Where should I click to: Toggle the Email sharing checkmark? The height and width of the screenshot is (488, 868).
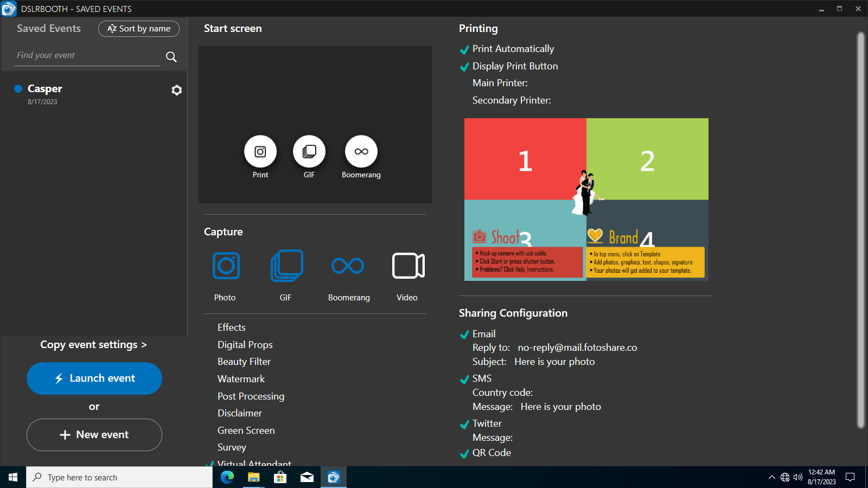[464, 335]
